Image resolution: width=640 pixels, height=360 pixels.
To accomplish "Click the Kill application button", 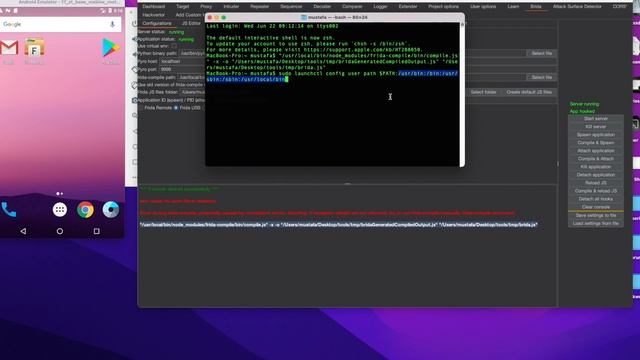I will pos(596,167).
